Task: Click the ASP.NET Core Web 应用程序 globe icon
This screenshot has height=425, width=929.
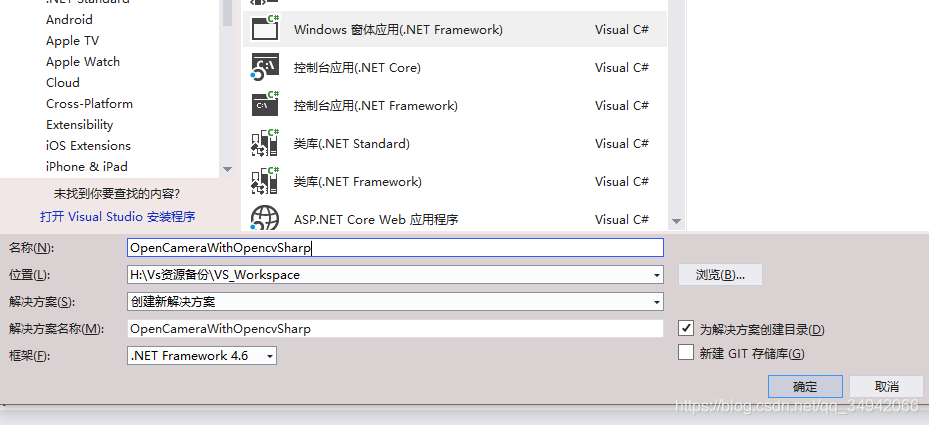Action: (265, 218)
